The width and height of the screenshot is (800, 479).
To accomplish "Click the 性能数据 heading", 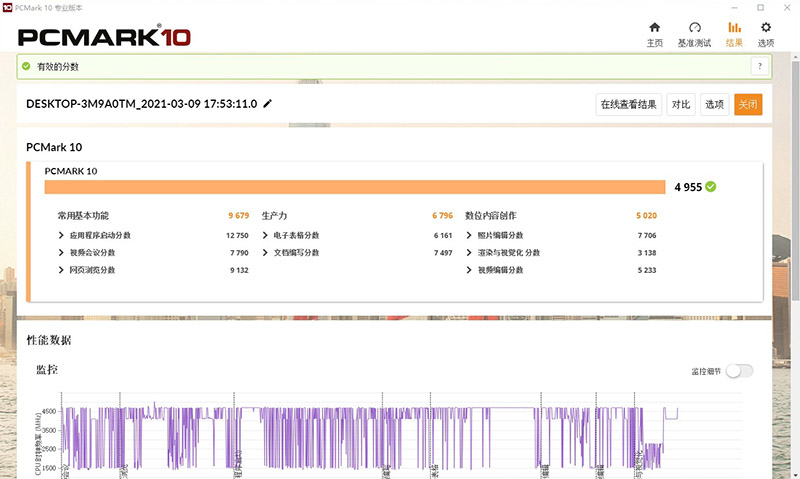I will pyautogui.click(x=49, y=340).
